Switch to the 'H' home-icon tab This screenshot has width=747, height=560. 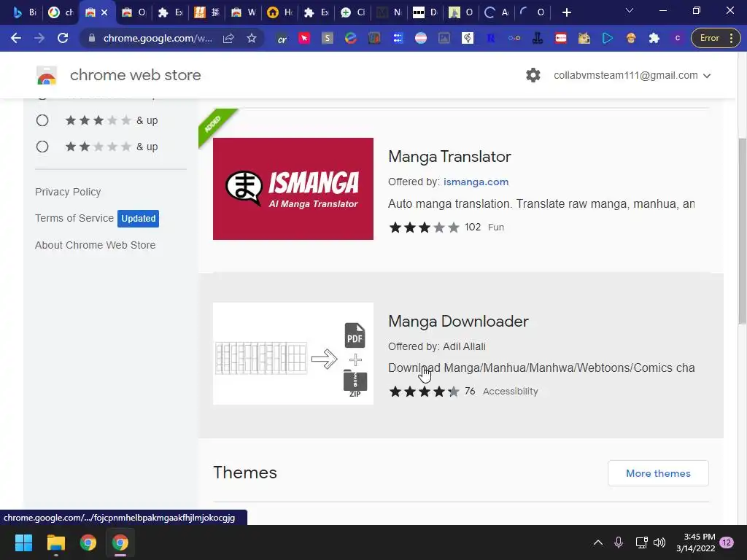[x=280, y=12]
